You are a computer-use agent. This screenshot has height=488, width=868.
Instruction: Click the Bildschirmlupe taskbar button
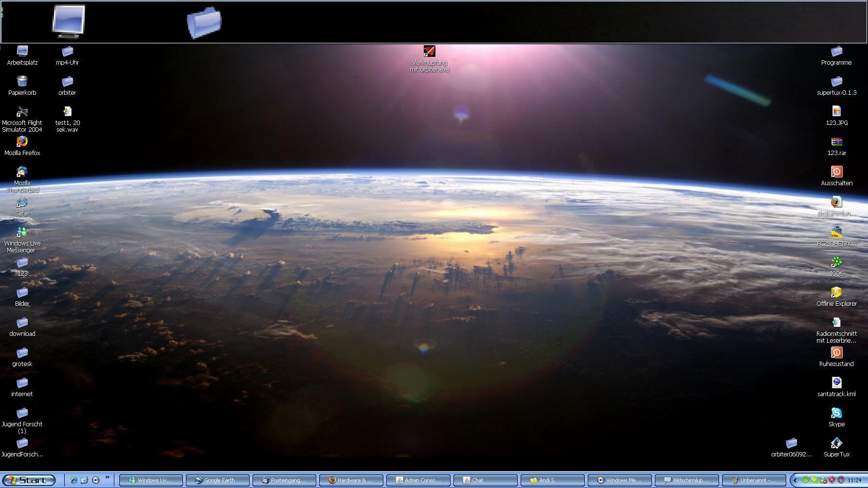pos(686,480)
